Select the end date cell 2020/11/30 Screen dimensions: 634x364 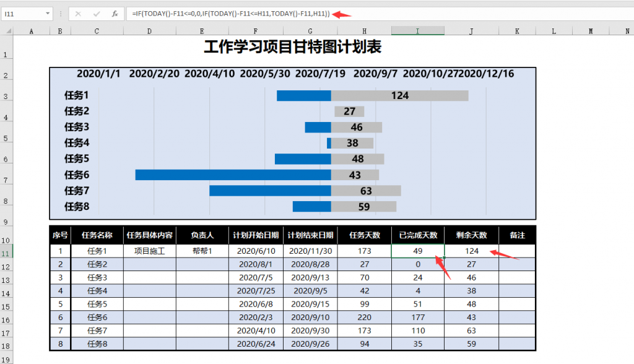pyautogui.click(x=311, y=251)
